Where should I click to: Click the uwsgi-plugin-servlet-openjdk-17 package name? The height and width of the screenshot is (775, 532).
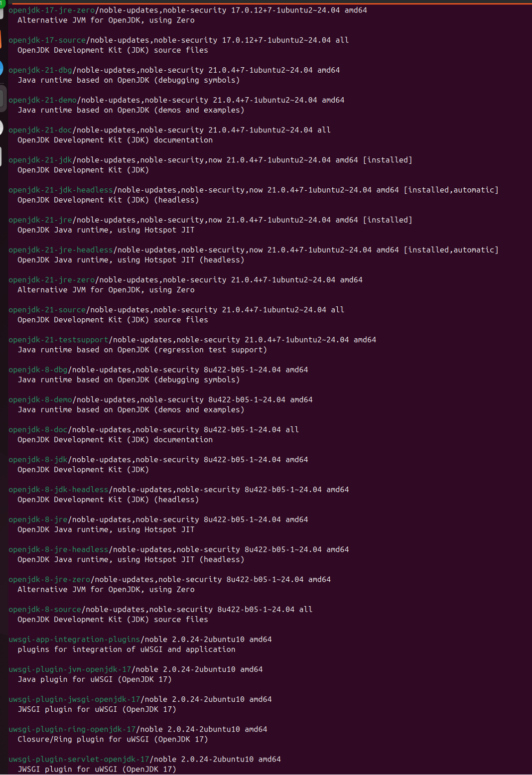[x=79, y=759]
